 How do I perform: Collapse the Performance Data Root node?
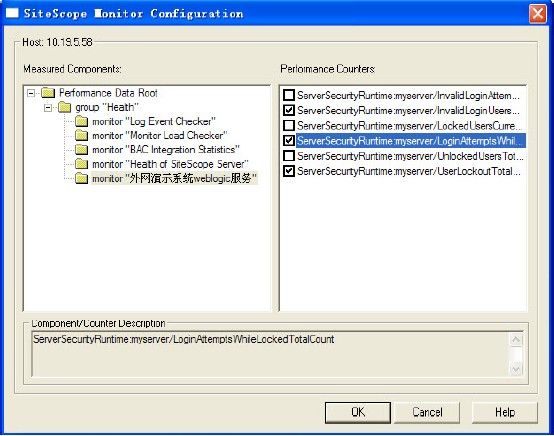click(31, 93)
